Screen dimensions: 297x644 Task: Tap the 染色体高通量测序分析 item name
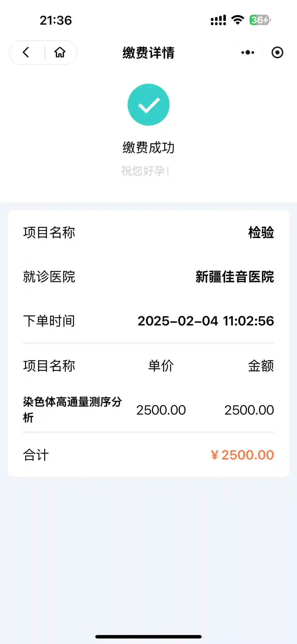coord(72,410)
